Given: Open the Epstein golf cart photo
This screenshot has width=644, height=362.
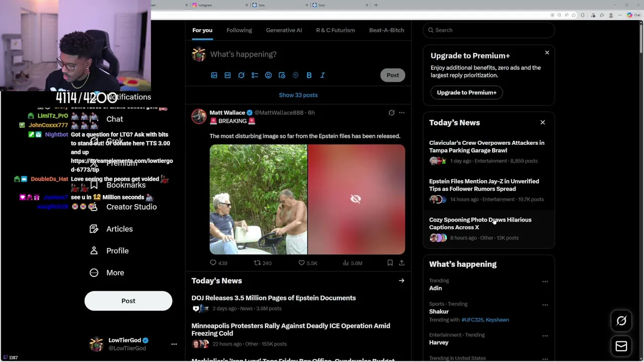Looking at the screenshot, I should pos(258,199).
